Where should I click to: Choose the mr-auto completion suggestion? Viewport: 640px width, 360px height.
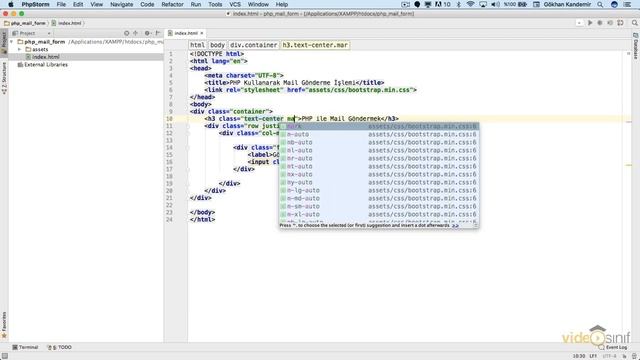pos(379,158)
